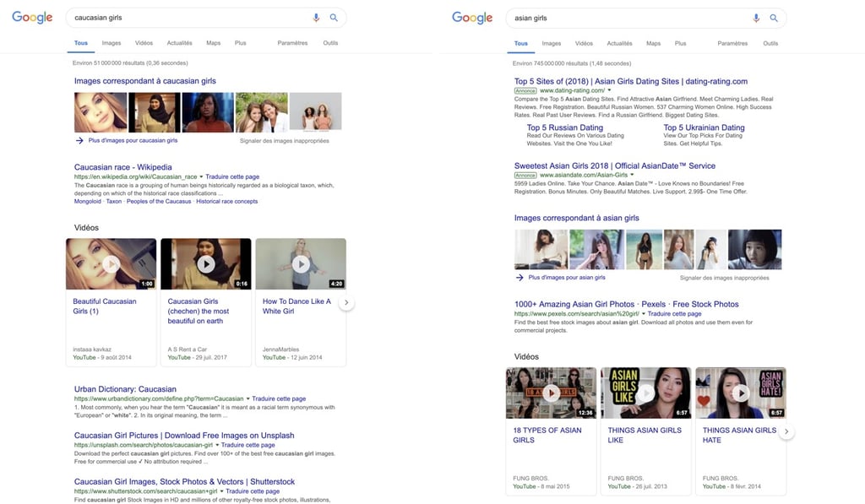This screenshot has width=865, height=504.
Task: Open dropdown arrow next to www.dating-rating.com URL
Action: point(610,90)
